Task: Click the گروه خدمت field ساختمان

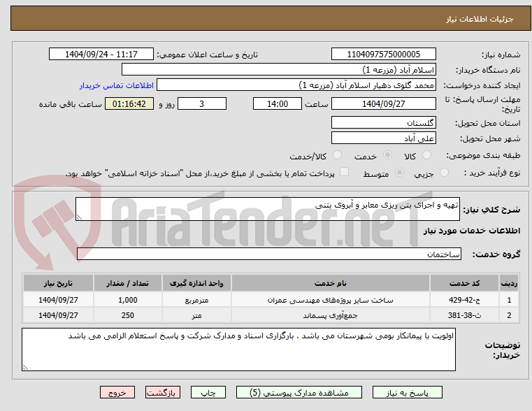Action: point(269,254)
